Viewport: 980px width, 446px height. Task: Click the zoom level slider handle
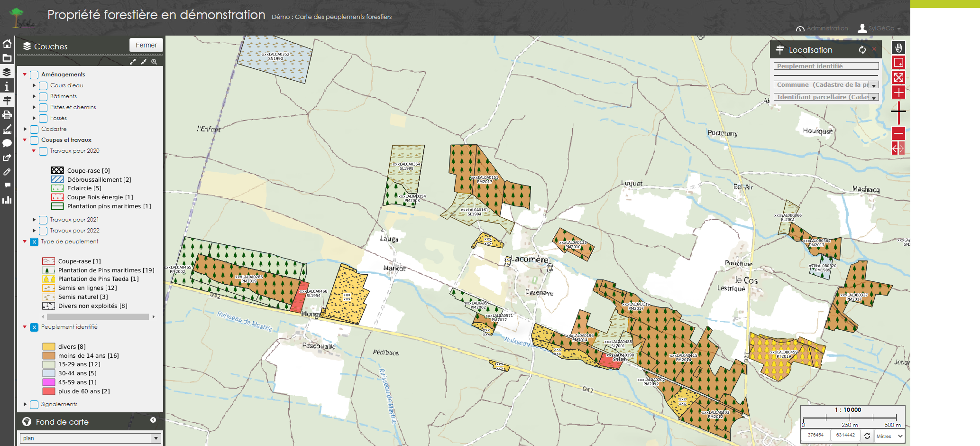click(x=898, y=111)
